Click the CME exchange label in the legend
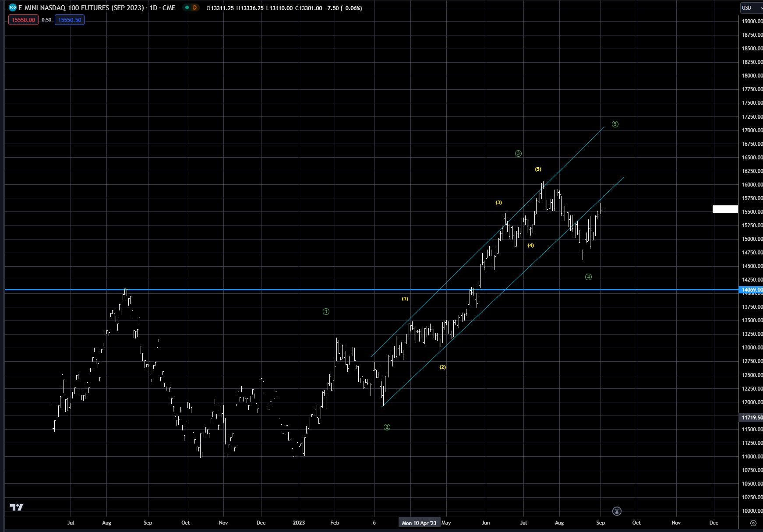Viewport: 763px width, 532px height. (x=169, y=8)
